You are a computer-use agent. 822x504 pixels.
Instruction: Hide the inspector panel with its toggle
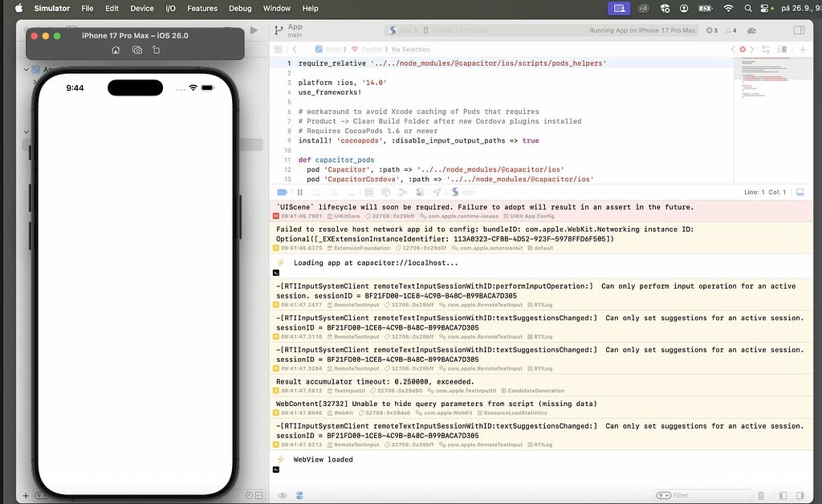[x=798, y=30]
